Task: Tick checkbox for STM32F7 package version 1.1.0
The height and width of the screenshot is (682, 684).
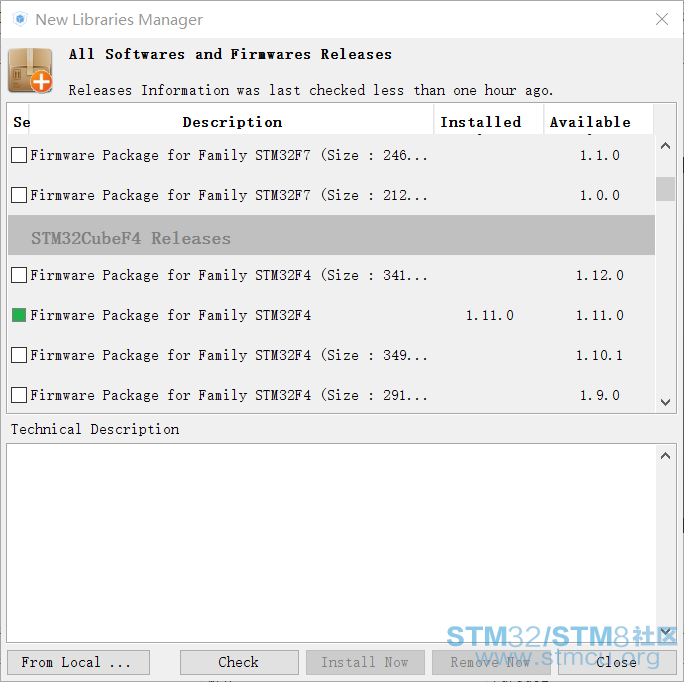Action: point(19,155)
